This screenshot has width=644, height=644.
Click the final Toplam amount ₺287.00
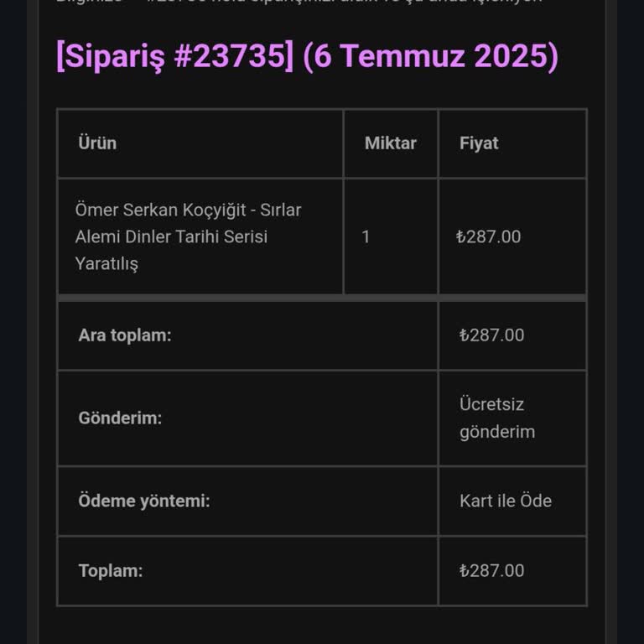click(492, 571)
